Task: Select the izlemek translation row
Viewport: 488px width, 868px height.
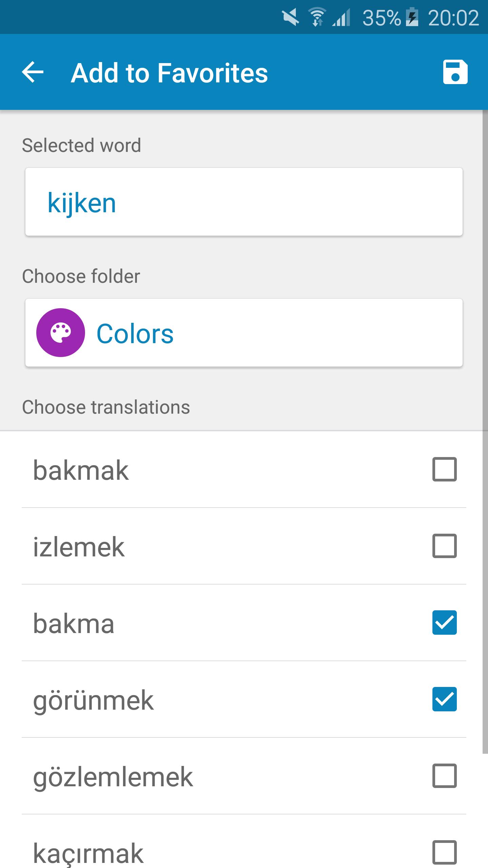Action: (x=244, y=546)
